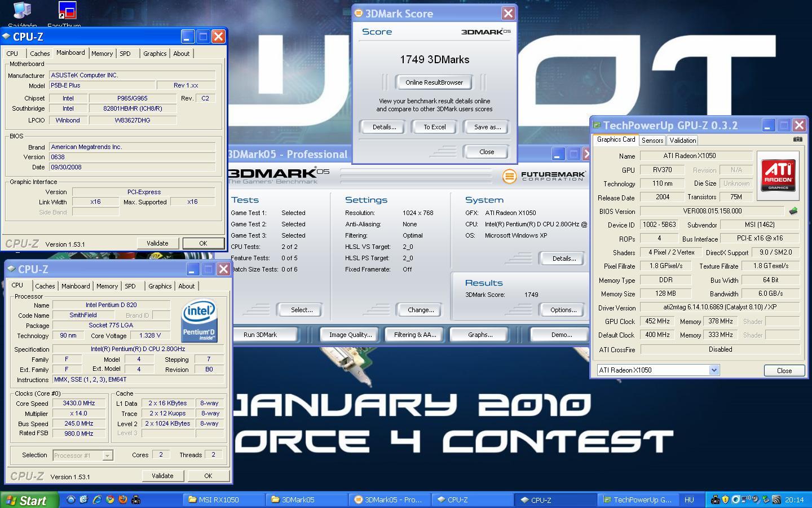812x508 pixels.
Task: Click motherboard Model P5B-E Plus value
Action: pos(102,85)
